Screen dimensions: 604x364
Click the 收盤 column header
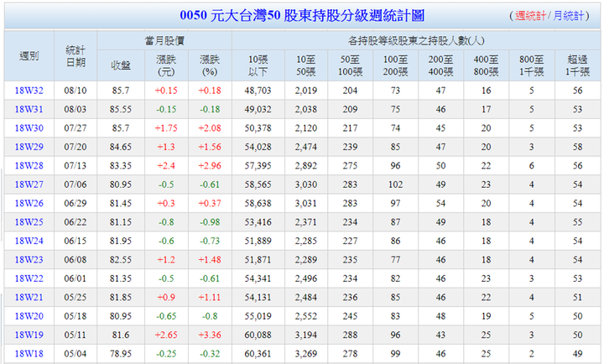click(x=121, y=65)
